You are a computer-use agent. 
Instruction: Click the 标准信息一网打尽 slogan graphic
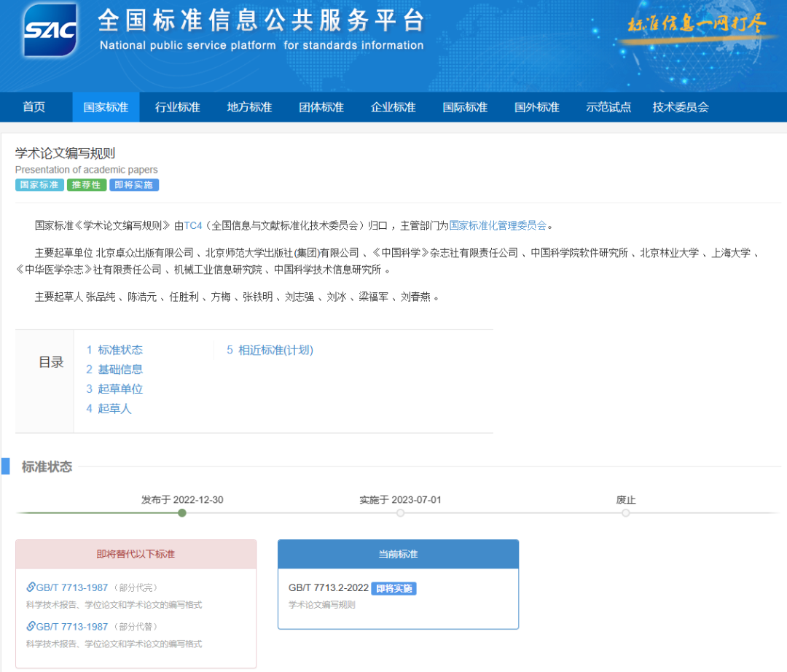[x=696, y=24]
